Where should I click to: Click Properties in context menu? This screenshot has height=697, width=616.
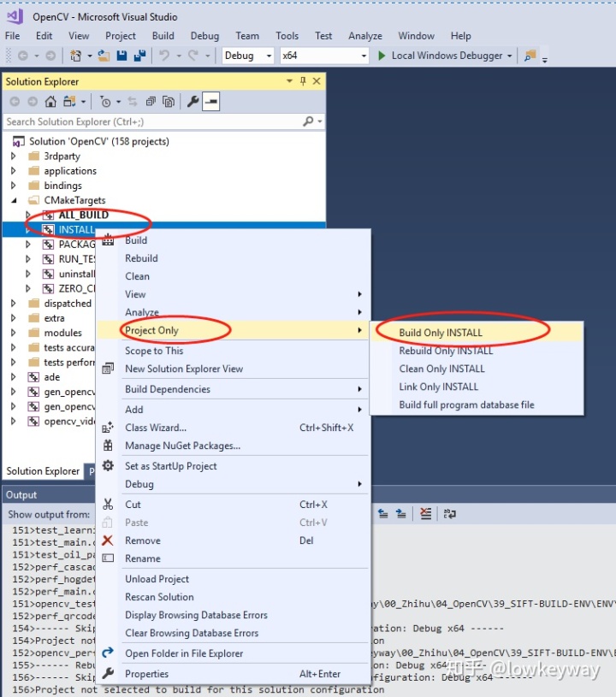pos(234,674)
